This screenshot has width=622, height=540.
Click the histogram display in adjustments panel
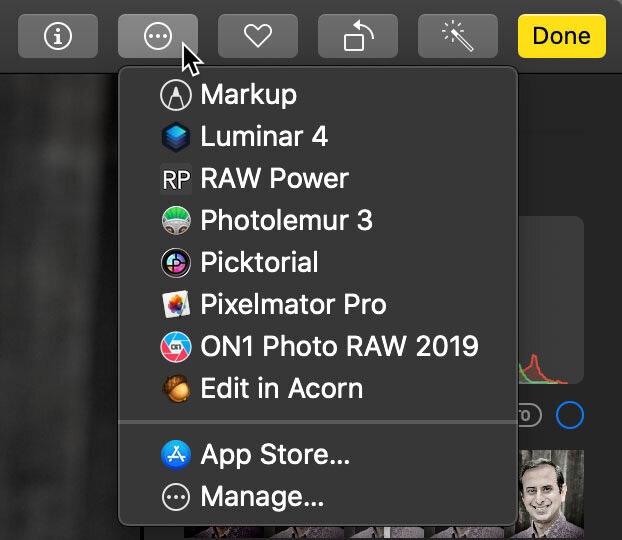[551, 300]
